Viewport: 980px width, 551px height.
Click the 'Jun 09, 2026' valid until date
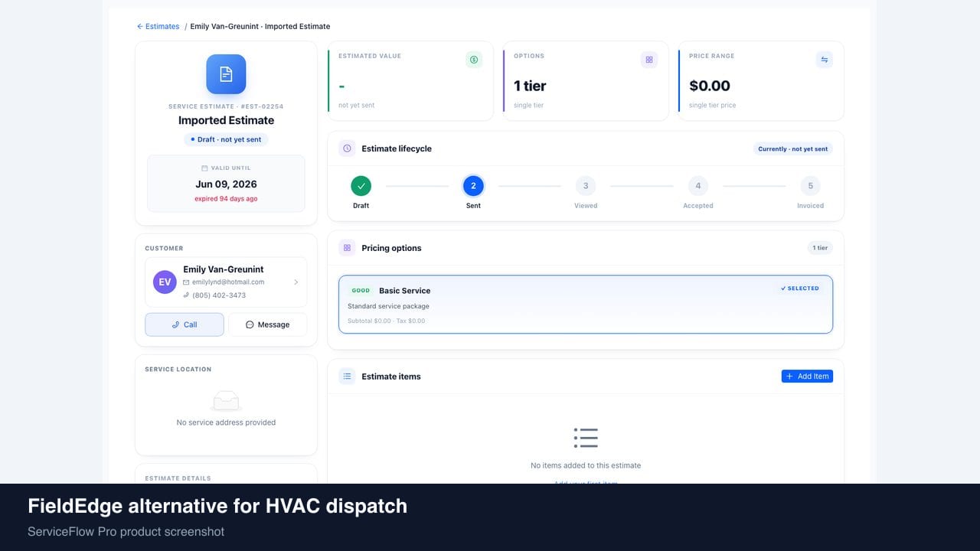point(226,184)
